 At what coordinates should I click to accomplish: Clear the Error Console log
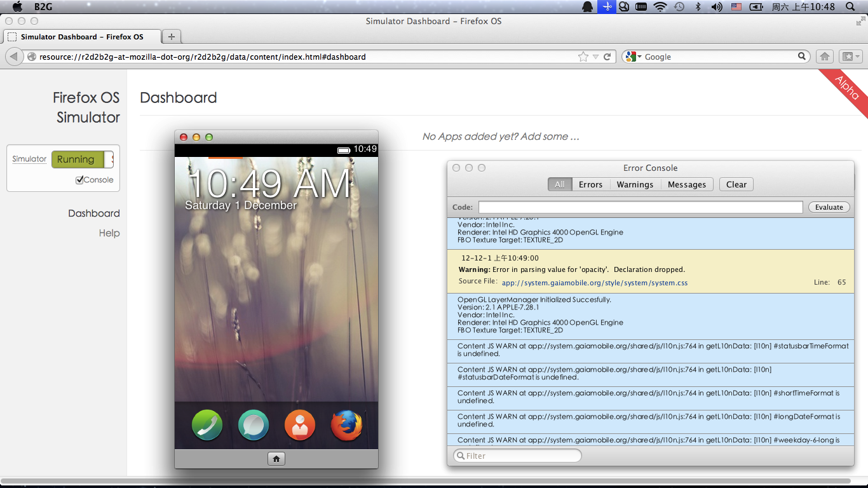coord(736,184)
